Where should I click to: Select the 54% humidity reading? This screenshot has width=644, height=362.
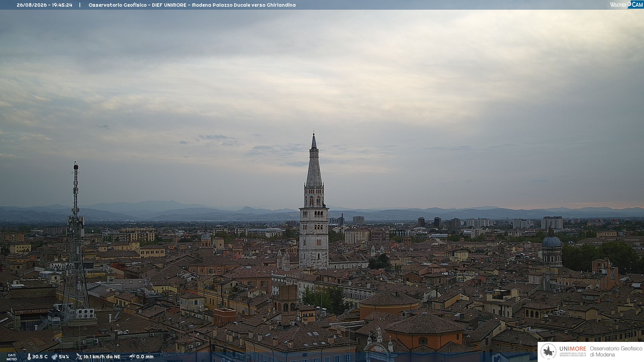pyautogui.click(x=64, y=357)
